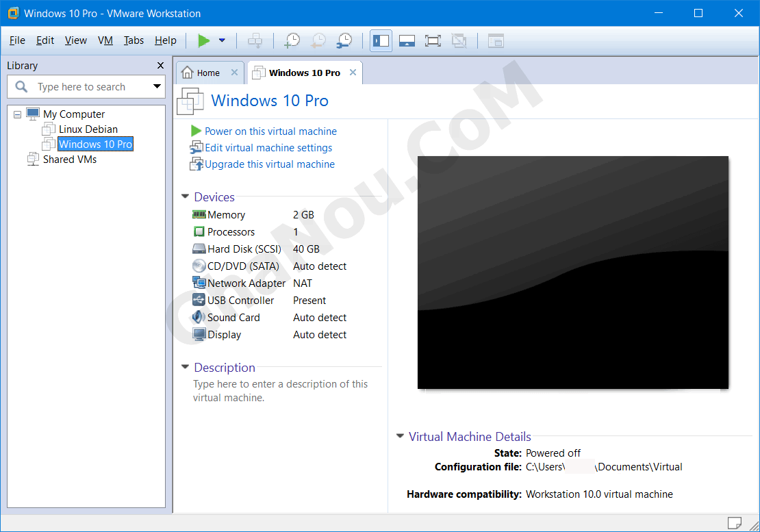Collapse the Description section
760x532 pixels.
(185, 367)
